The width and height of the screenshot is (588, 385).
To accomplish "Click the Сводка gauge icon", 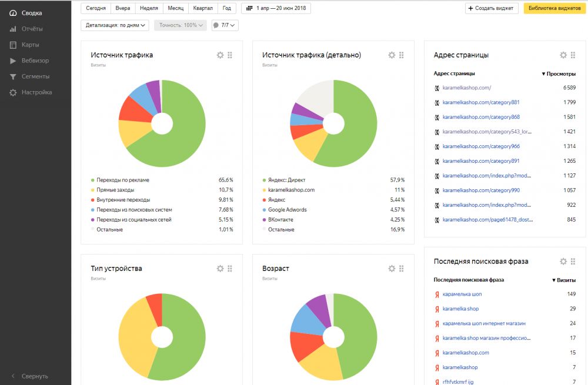I will [13, 13].
